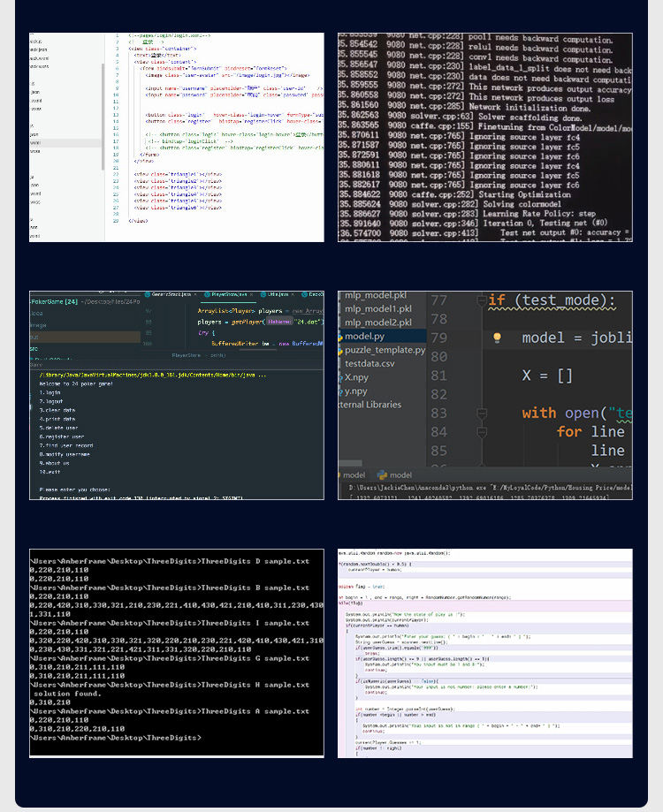Collapse the fold marker at line 84
Viewport: 663px width, 812px height.
click(x=482, y=431)
